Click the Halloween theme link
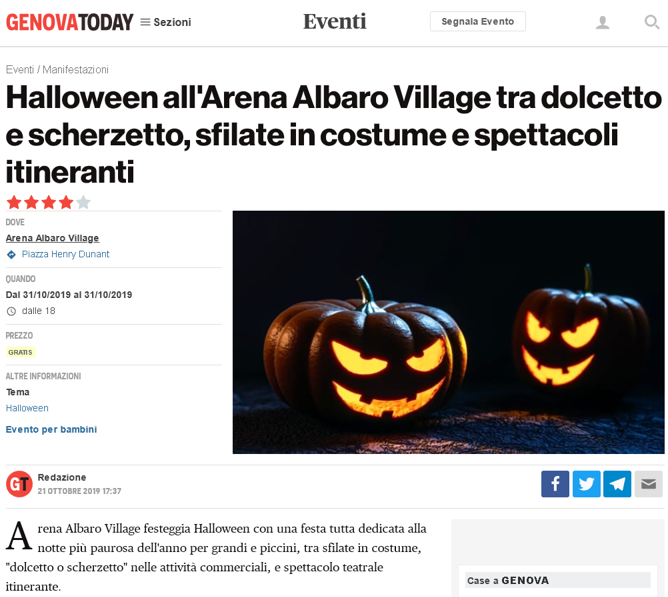668x597 pixels. [x=27, y=408]
